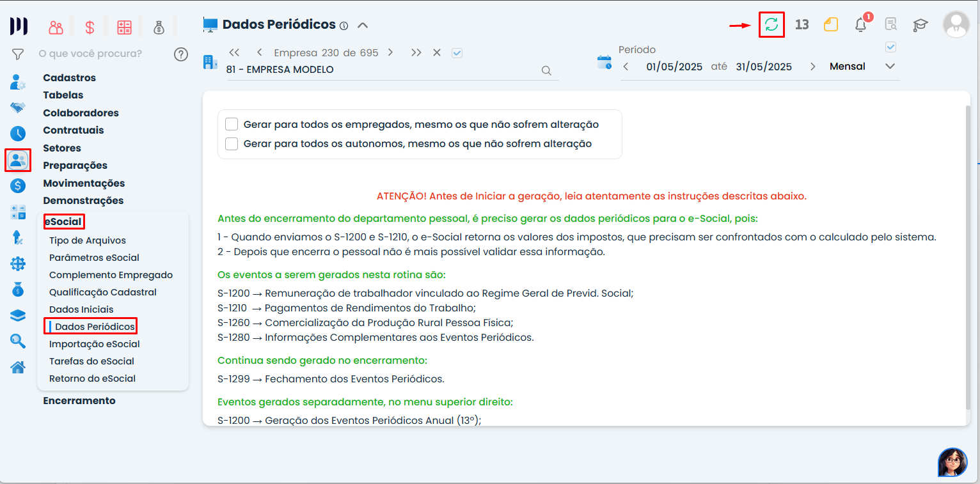Click the arrow with percent sidebar icon

click(x=18, y=238)
